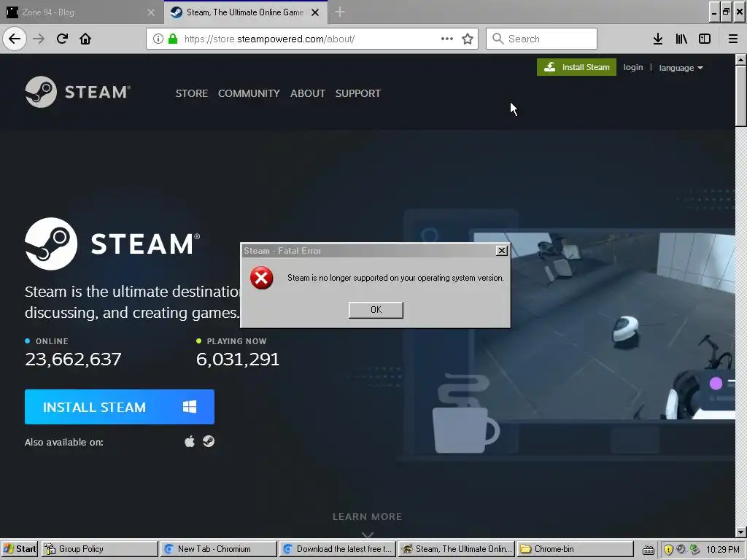Open the Firefox hamburger menu
Viewport: 747px width, 560px height.
pyautogui.click(x=732, y=39)
